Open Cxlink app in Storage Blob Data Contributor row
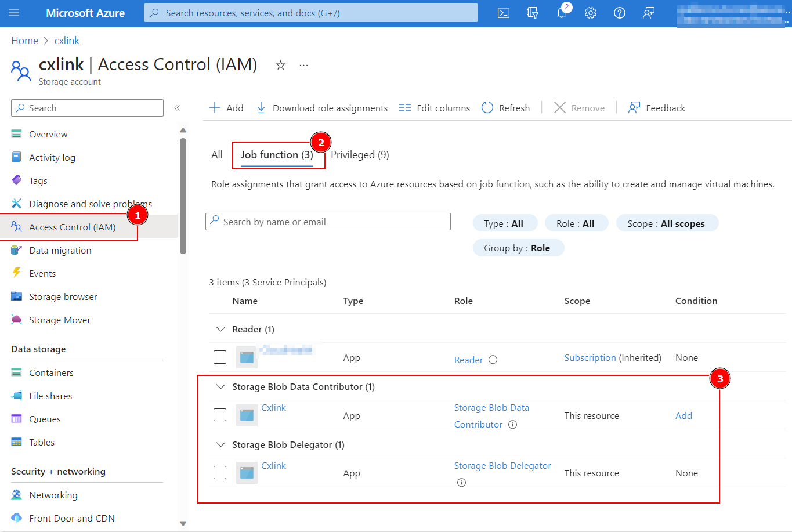This screenshot has height=532, width=792. coord(274,408)
